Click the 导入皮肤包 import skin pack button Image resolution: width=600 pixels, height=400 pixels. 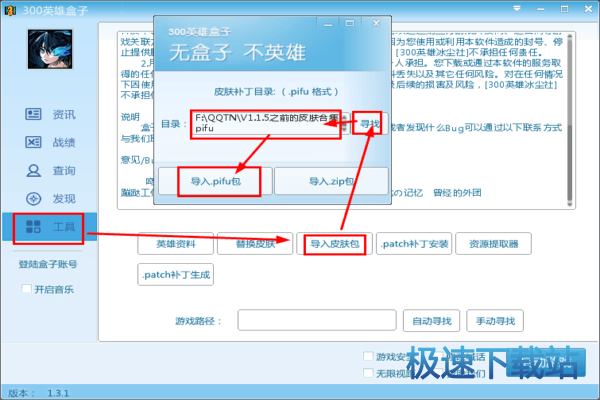pyautogui.click(x=334, y=243)
